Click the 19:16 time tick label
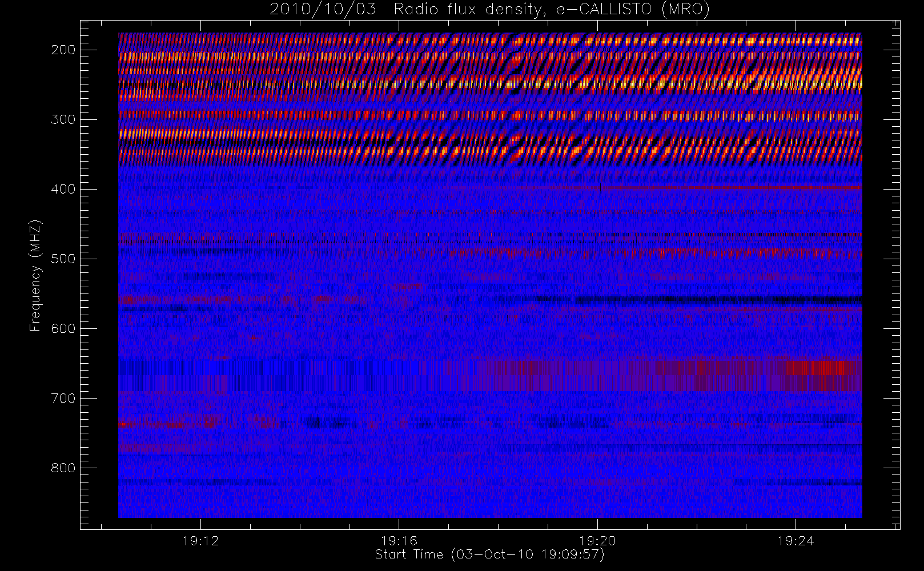The image size is (924, 571). 399,541
